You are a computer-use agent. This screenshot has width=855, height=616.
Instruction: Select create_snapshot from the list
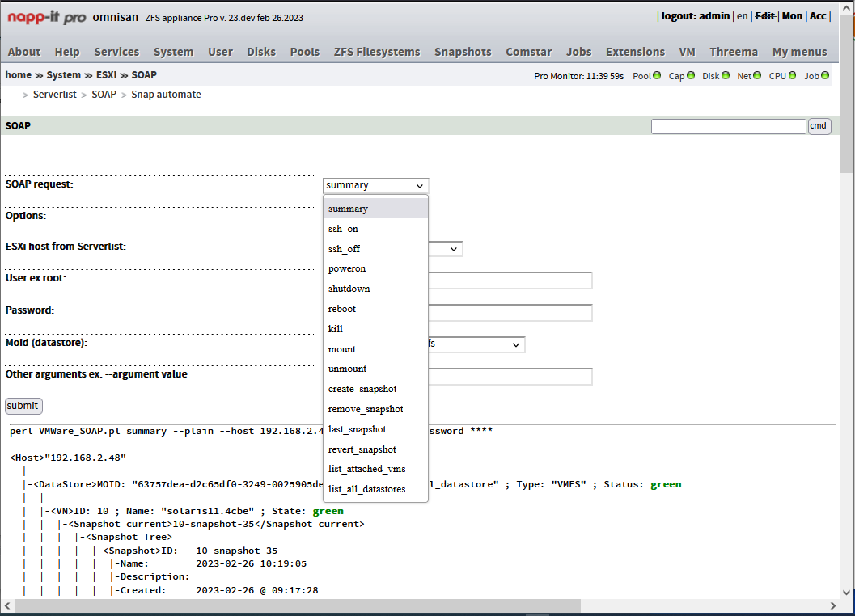[362, 389]
